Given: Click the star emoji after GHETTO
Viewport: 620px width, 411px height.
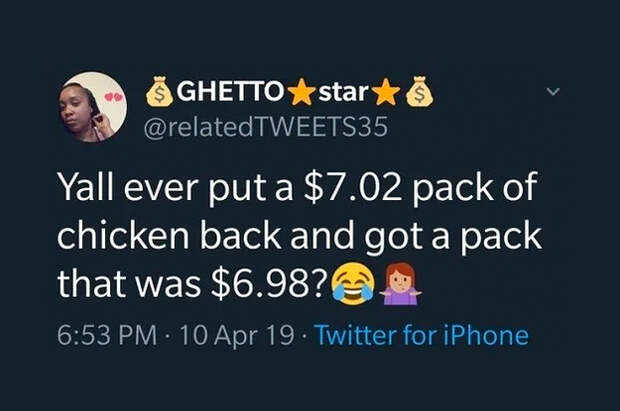Looking at the screenshot, I should tap(301, 92).
